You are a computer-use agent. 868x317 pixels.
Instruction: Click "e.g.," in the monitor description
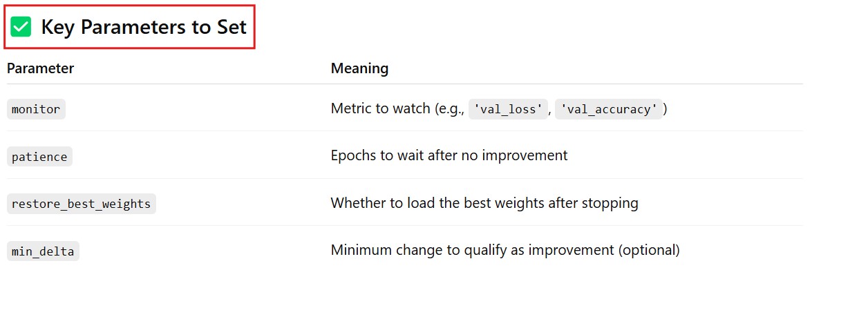[449, 108]
